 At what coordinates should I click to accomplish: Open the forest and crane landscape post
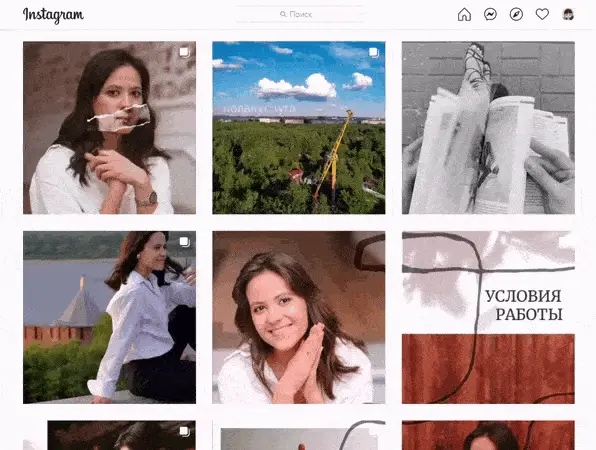click(x=299, y=128)
